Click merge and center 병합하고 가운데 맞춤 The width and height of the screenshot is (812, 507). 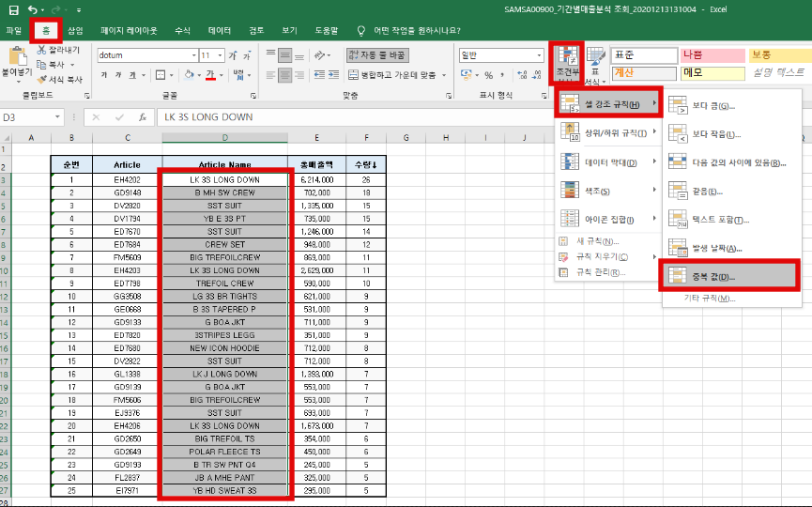click(x=392, y=75)
